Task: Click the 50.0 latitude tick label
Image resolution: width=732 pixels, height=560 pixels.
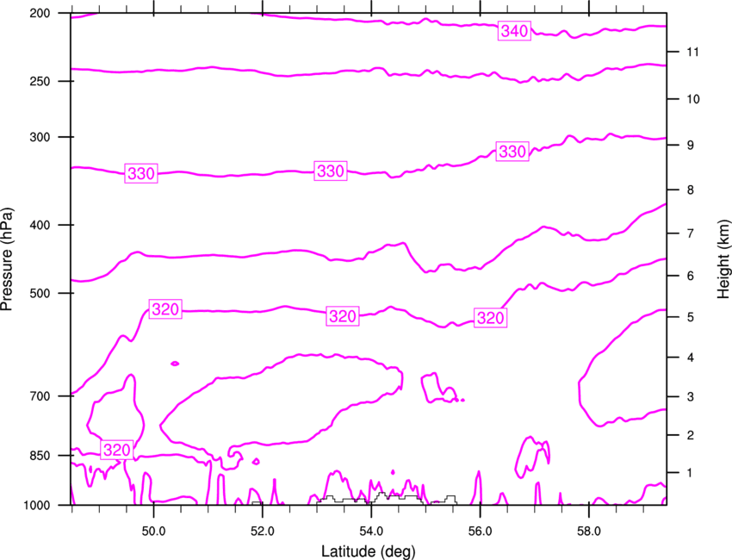Action: tap(153, 532)
